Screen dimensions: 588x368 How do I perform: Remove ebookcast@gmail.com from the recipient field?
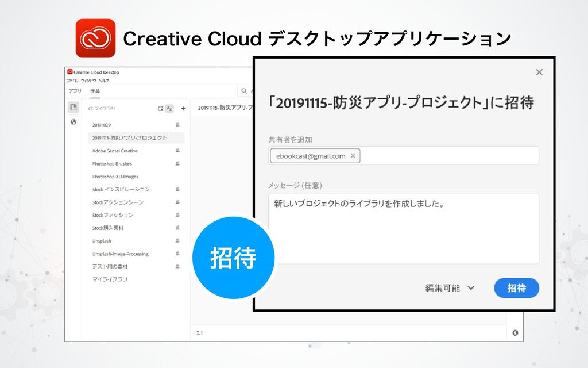point(353,156)
